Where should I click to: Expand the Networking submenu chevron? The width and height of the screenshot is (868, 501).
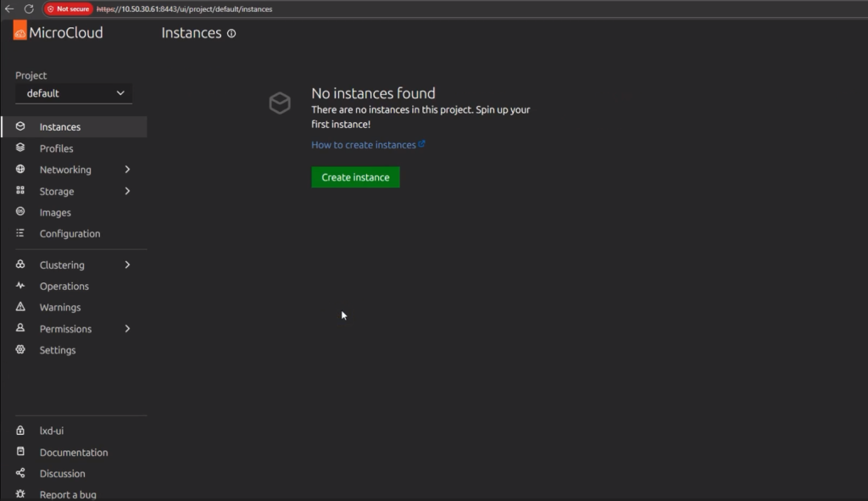tap(128, 170)
